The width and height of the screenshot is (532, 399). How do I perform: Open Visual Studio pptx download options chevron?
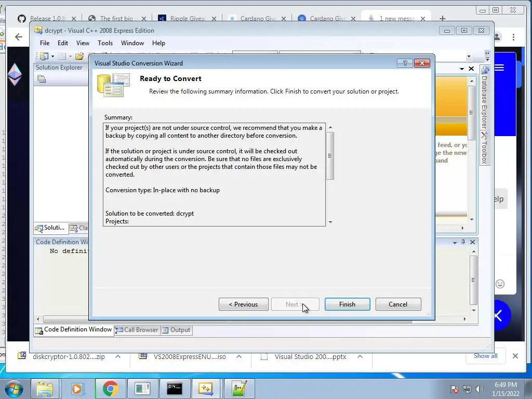360,356
